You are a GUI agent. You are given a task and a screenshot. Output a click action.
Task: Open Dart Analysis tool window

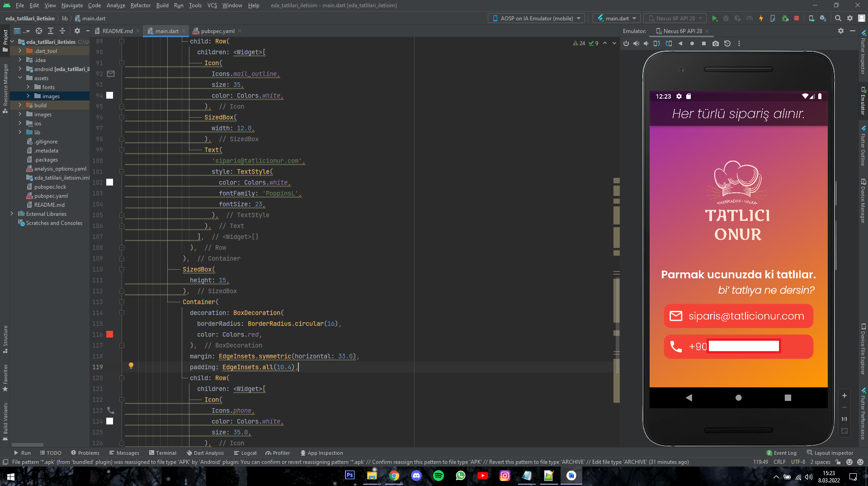[205, 453]
